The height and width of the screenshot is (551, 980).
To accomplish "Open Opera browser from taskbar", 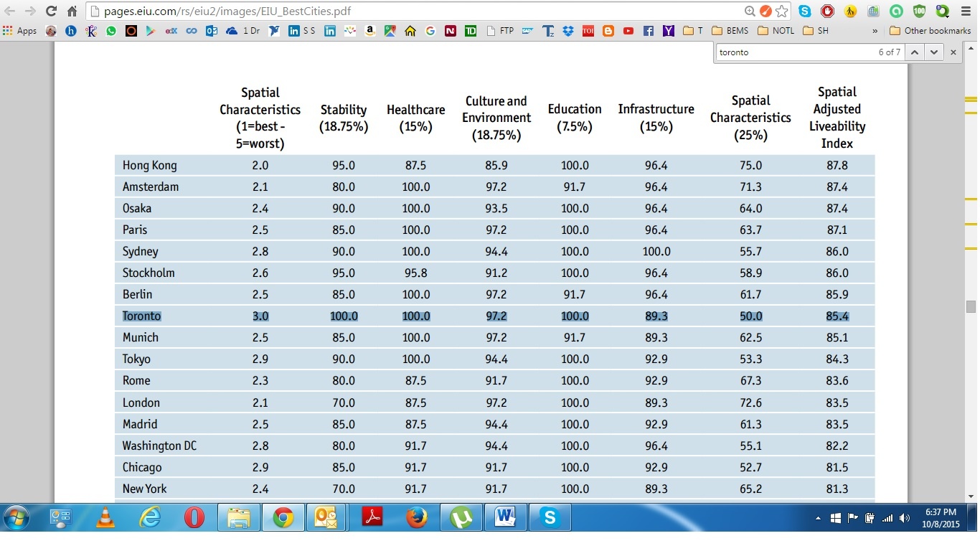I will [194, 517].
